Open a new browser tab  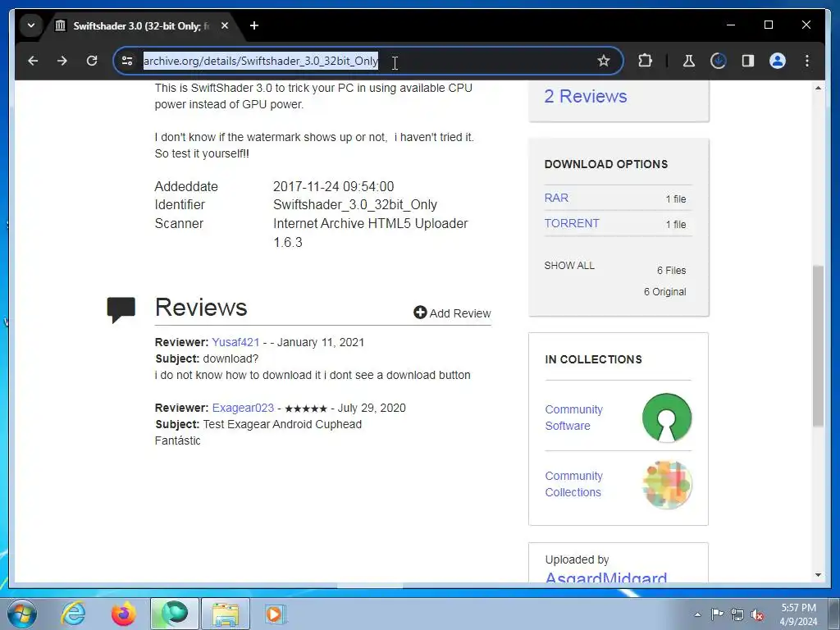[x=254, y=25]
